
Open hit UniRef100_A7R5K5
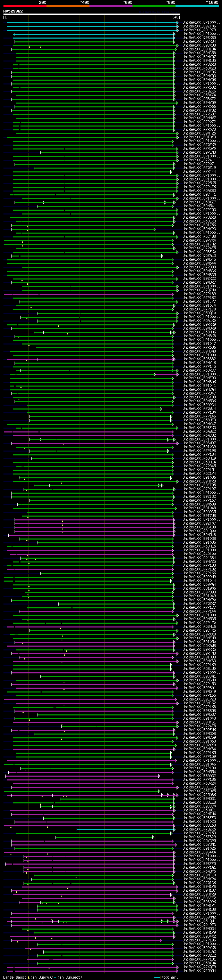199,183
